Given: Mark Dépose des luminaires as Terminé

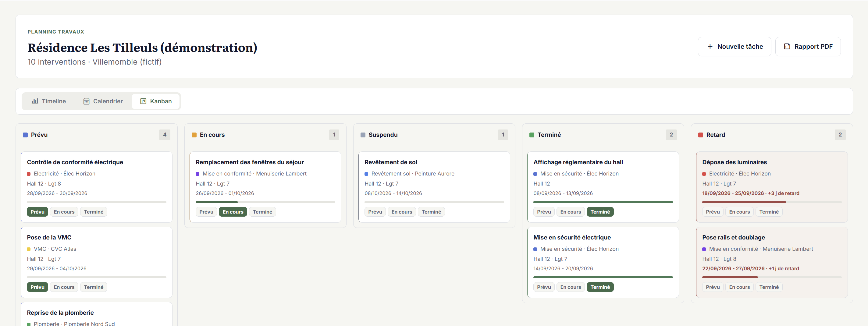Looking at the screenshot, I should [x=769, y=212].
